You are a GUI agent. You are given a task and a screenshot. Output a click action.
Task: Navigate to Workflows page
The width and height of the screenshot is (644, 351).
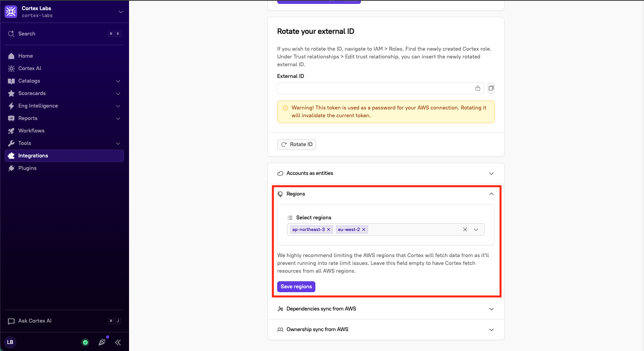64,131
